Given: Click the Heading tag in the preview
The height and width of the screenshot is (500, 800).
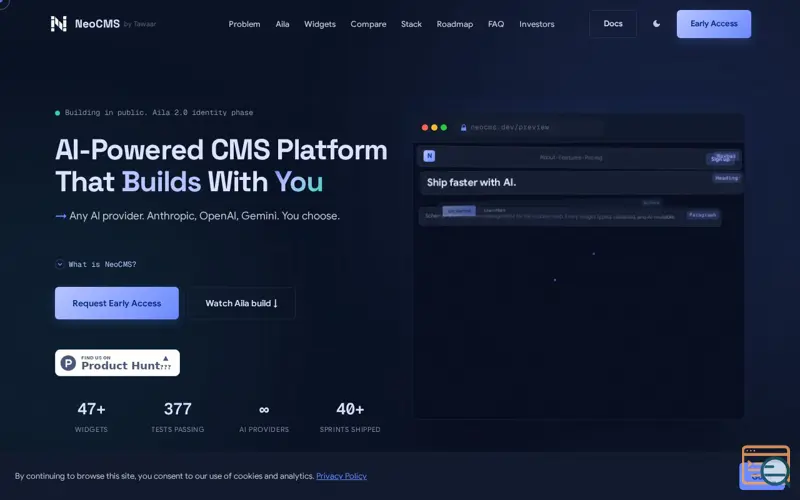Looking at the screenshot, I should coord(727,178).
